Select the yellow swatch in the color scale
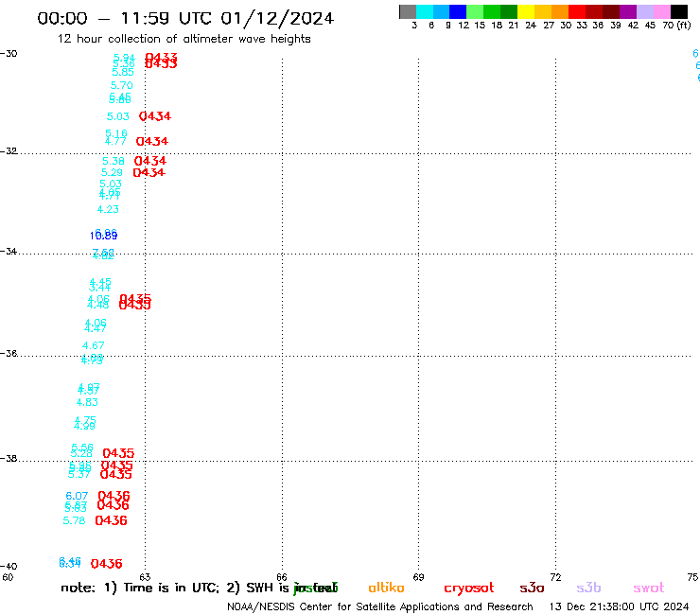This screenshot has height=615, width=700. [525, 11]
